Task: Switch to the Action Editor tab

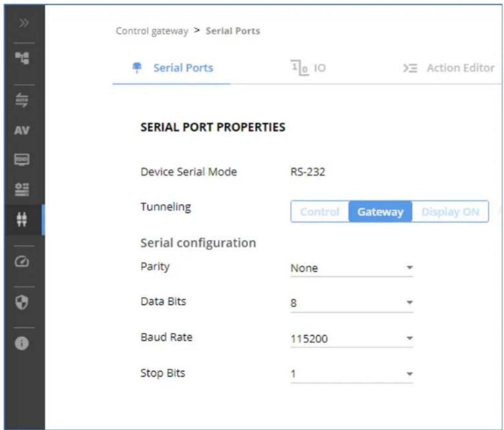Action: click(449, 68)
